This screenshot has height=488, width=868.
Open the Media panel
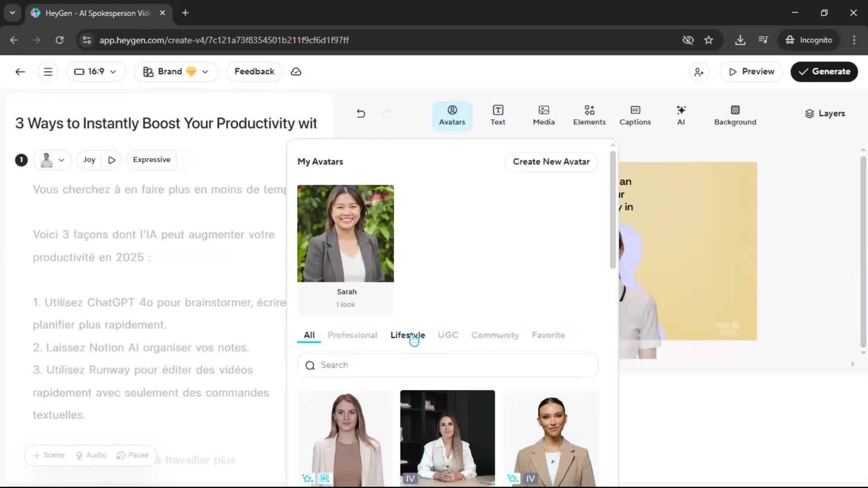click(x=543, y=115)
